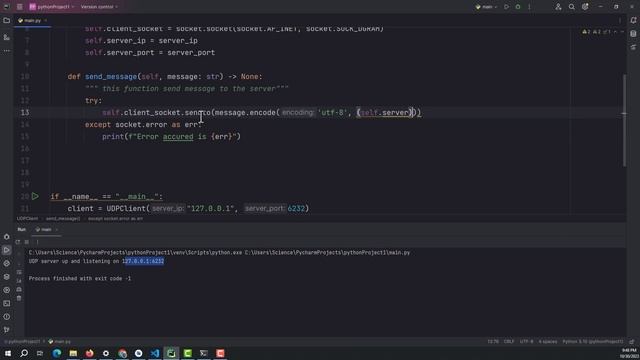Image resolution: width=640 pixels, height=360 pixels.
Task: Open IDE settings gear icon
Action: point(585,7)
